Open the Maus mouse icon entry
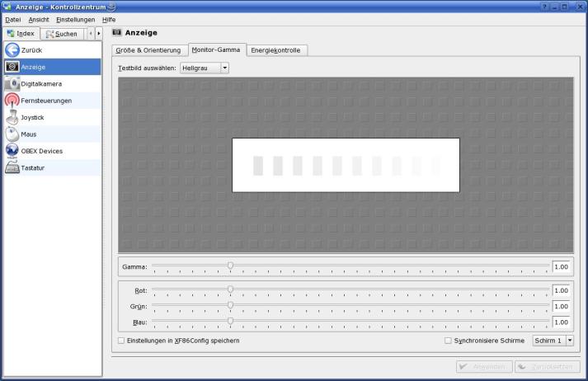588x381 pixels. pos(12,134)
